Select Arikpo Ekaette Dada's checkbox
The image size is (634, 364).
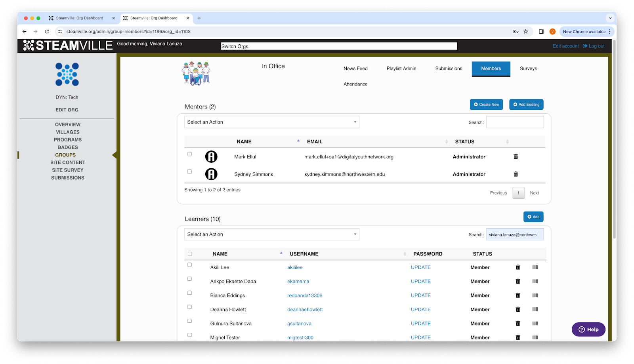point(189,279)
